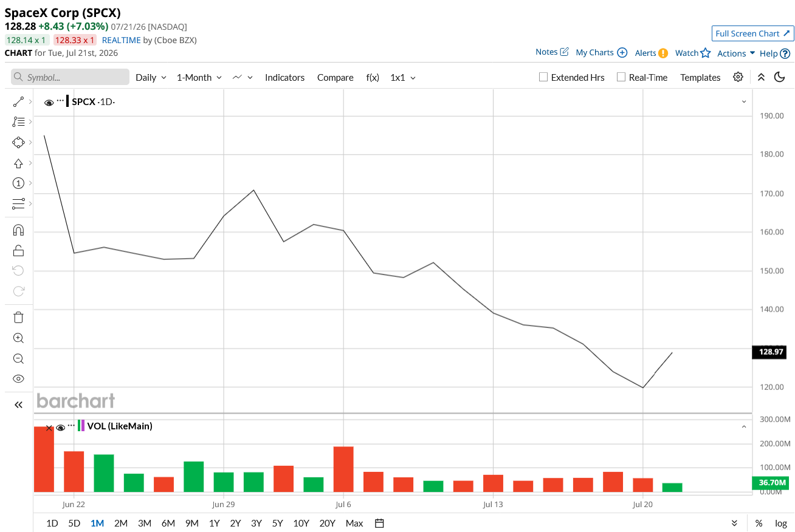795x532 pixels.
Task: Collapse the left drawing toolbar
Action: click(18, 404)
